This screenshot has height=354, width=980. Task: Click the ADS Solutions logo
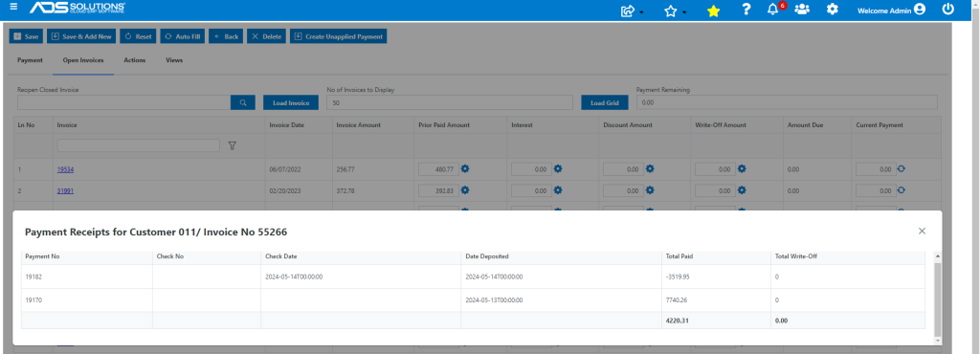[78, 8]
